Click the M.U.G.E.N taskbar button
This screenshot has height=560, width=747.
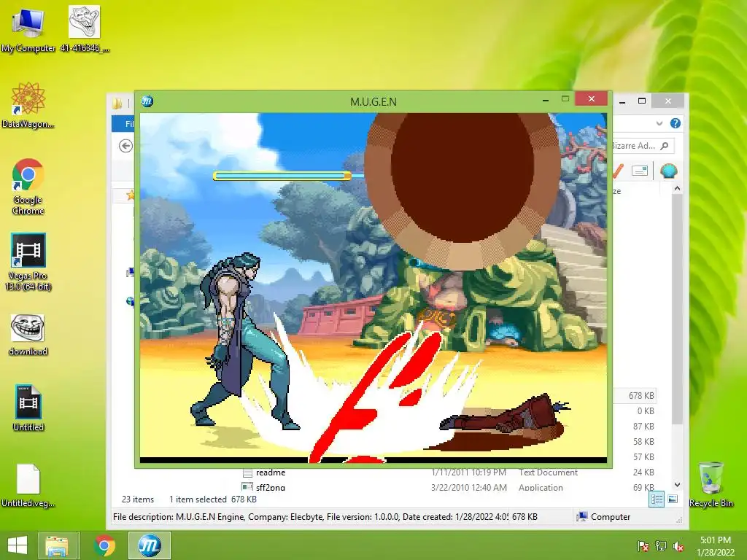[x=149, y=545]
